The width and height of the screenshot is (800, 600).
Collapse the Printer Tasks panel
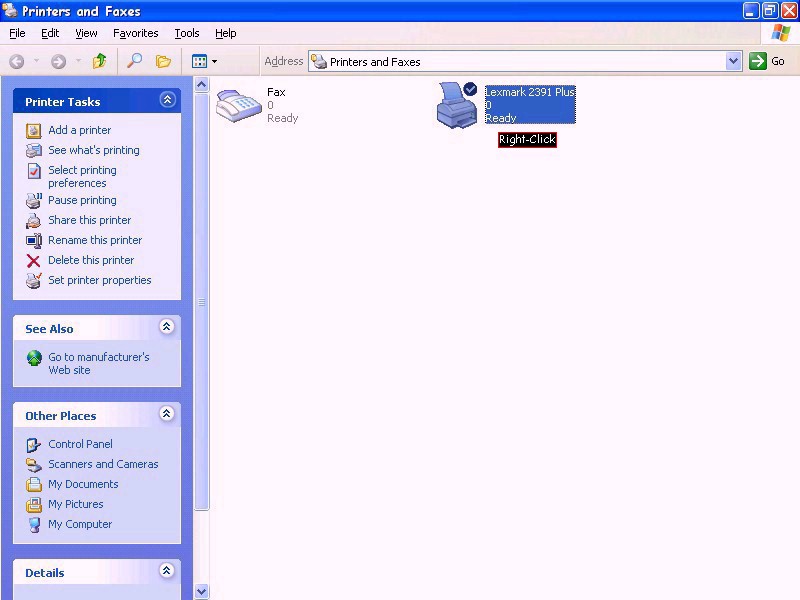(167, 99)
